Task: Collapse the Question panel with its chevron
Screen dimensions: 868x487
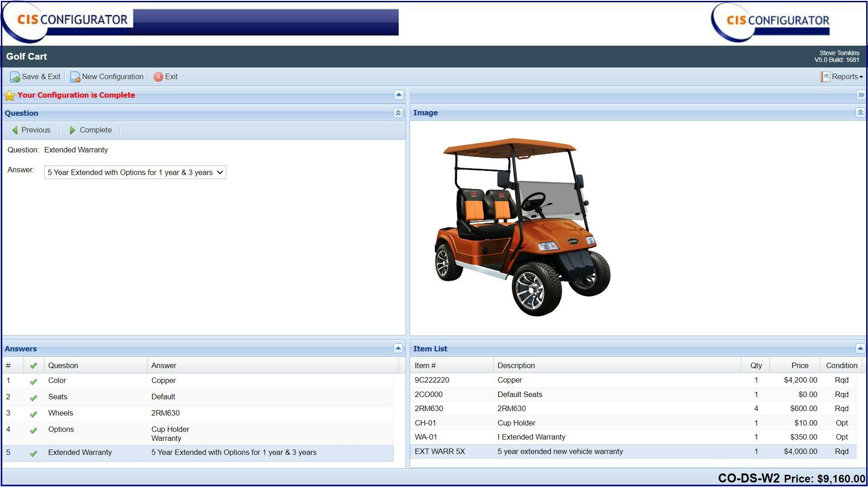Action: pyautogui.click(x=398, y=113)
